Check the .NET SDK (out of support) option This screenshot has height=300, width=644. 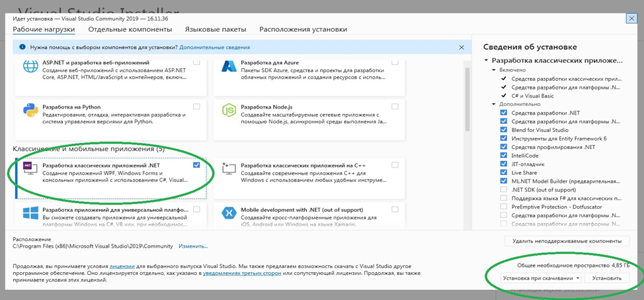[504, 189]
